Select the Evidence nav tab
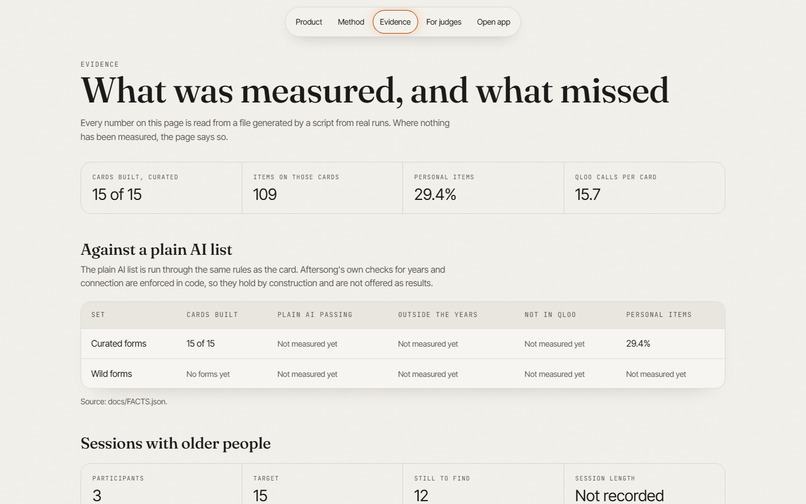Image resolution: width=806 pixels, height=504 pixels. click(x=395, y=22)
